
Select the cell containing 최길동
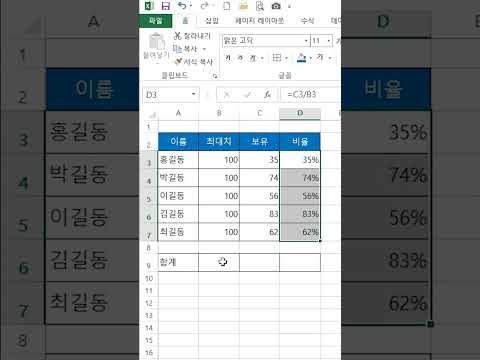[x=178, y=232]
